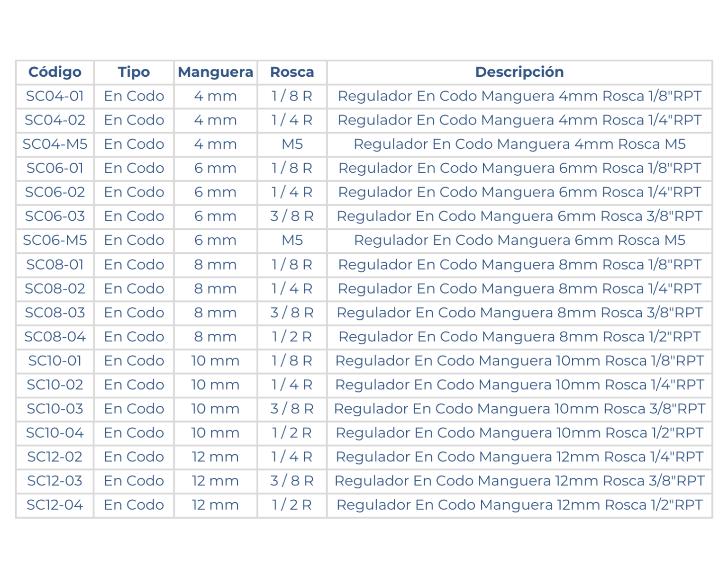Click 'En Codo' type cell in SC12-04 row
The height and width of the screenshot is (584, 728).
tap(134, 505)
